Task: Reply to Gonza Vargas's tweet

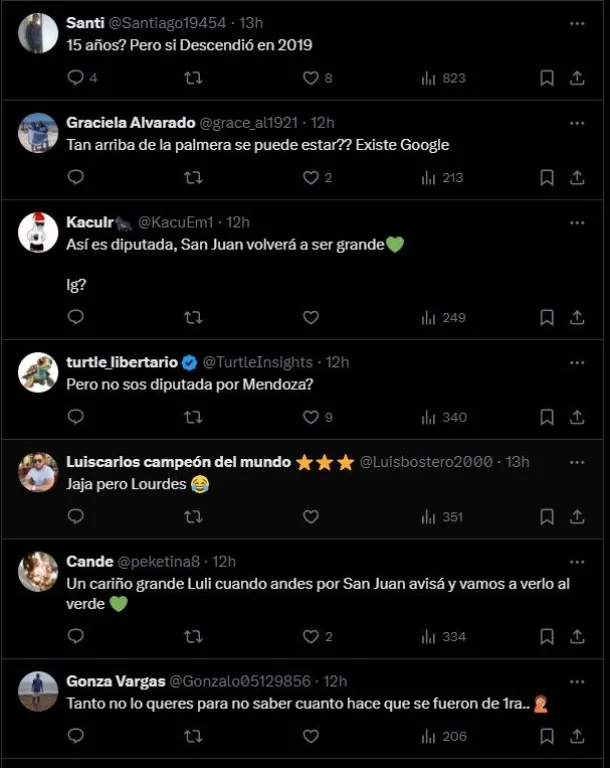Action: (76, 737)
